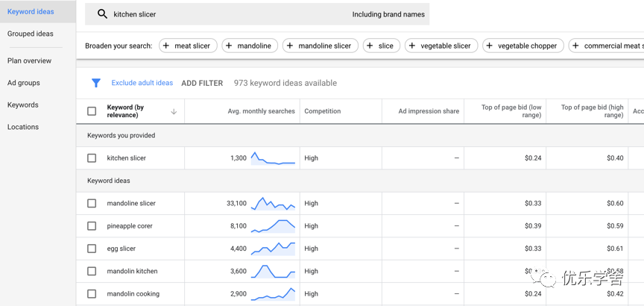Add the vegetable chopper broaden suggestion
This screenshot has width=644, height=306.
pos(523,46)
